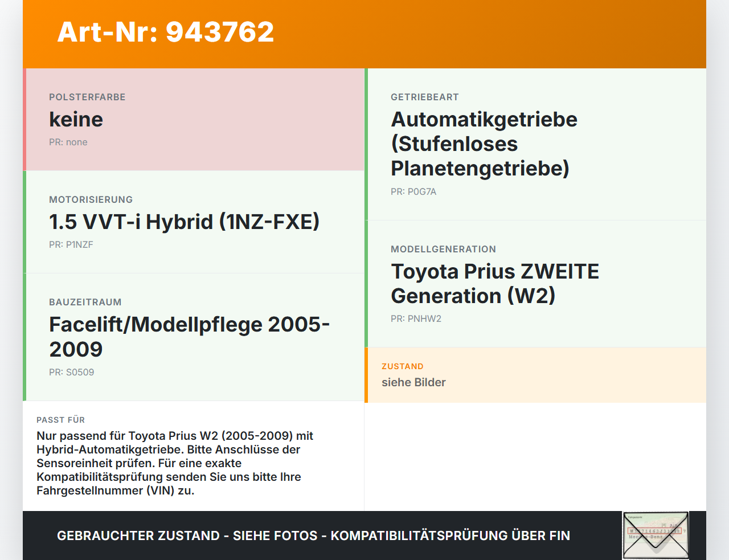Click 'Automatikgetriebe (Stufenloses Planetengetriebe)' value
729x560 pixels.
pos(484,144)
